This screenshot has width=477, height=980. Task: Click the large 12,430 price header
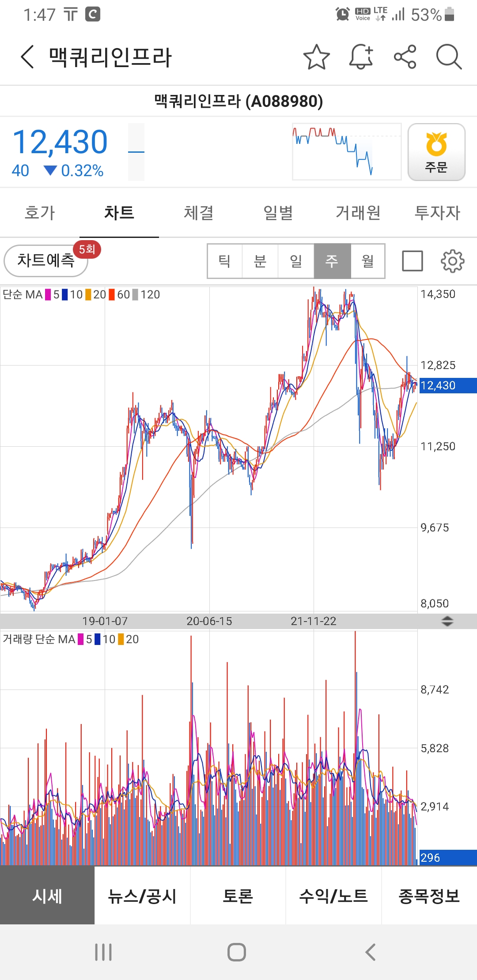(60, 142)
